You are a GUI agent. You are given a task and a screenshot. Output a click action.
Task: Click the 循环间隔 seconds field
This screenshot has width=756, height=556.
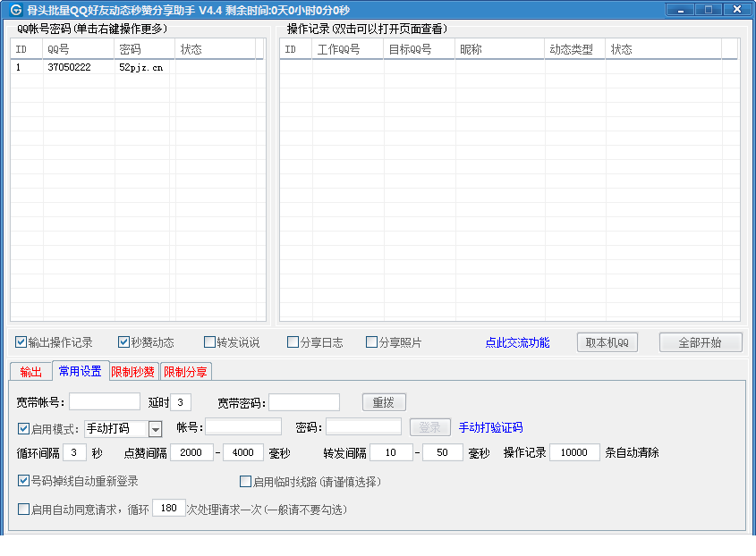pyautogui.click(x=75, y=452)
